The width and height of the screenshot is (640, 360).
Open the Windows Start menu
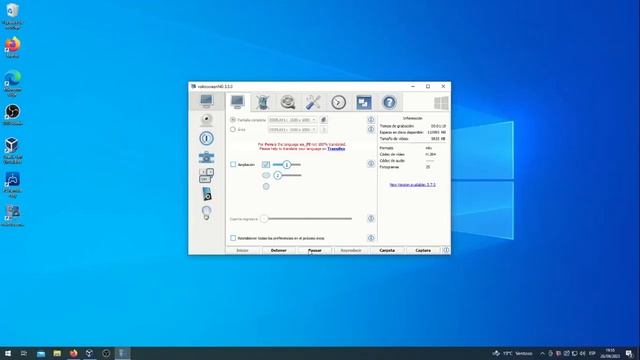pyautogui.click(x=8, y=353)
